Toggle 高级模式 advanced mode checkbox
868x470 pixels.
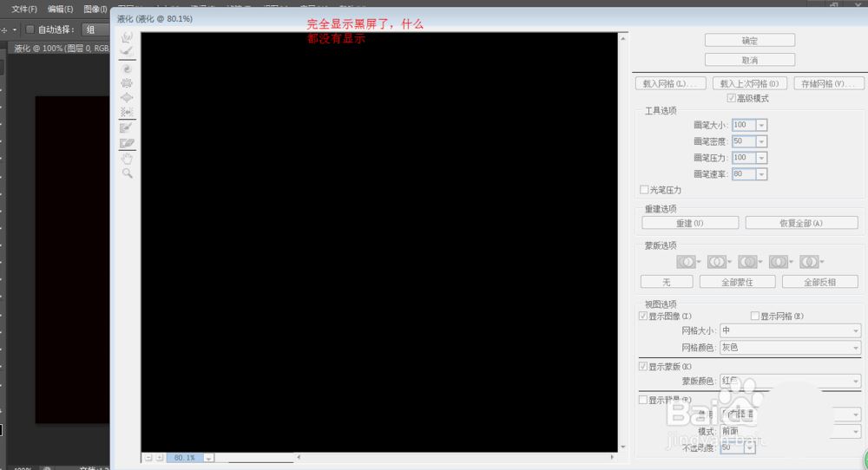pos(731,98)
